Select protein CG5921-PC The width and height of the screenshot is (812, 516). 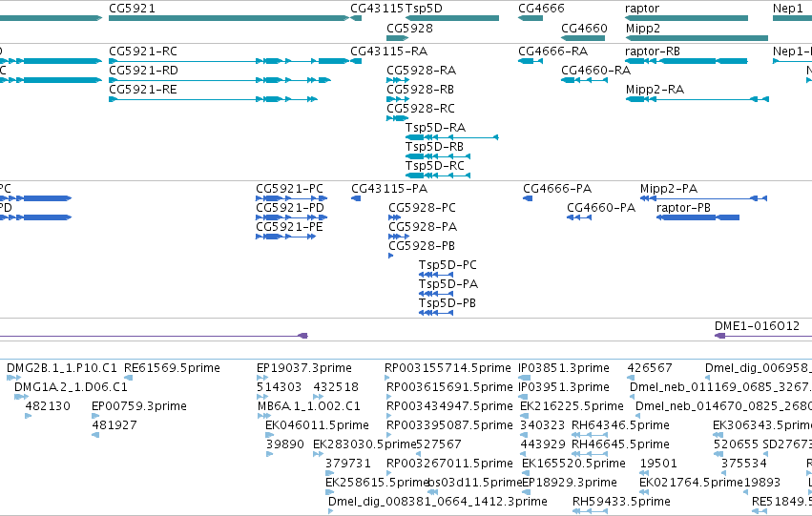coord(289,189)
